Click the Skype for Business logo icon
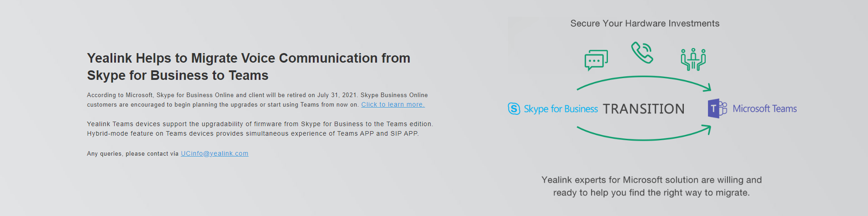The image size is (868, 216). [x=514, y=109]
